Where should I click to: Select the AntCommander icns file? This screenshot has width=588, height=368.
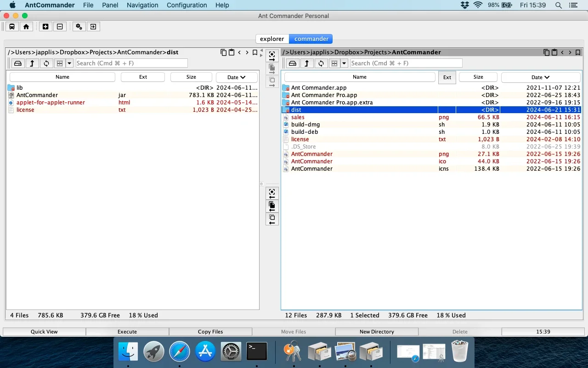(431, 169)
